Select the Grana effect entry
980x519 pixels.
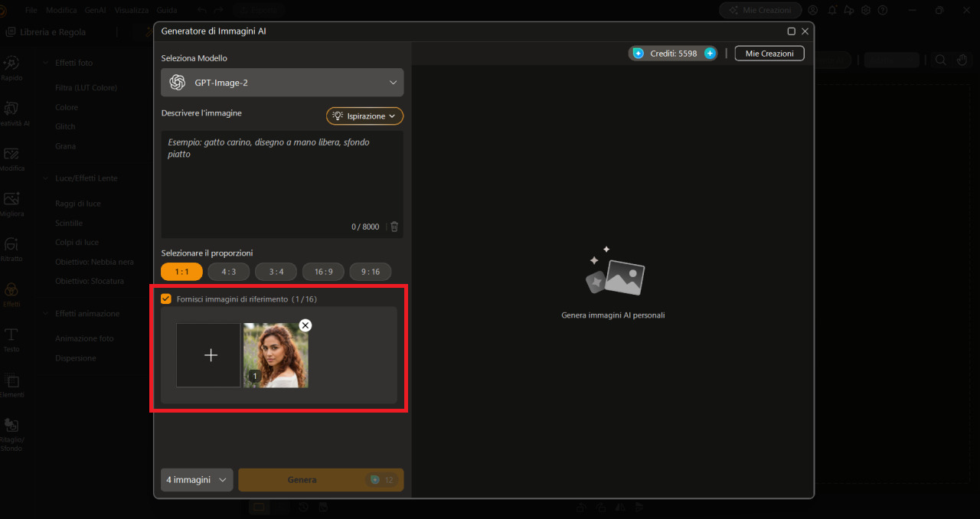[x=65, y=146]
